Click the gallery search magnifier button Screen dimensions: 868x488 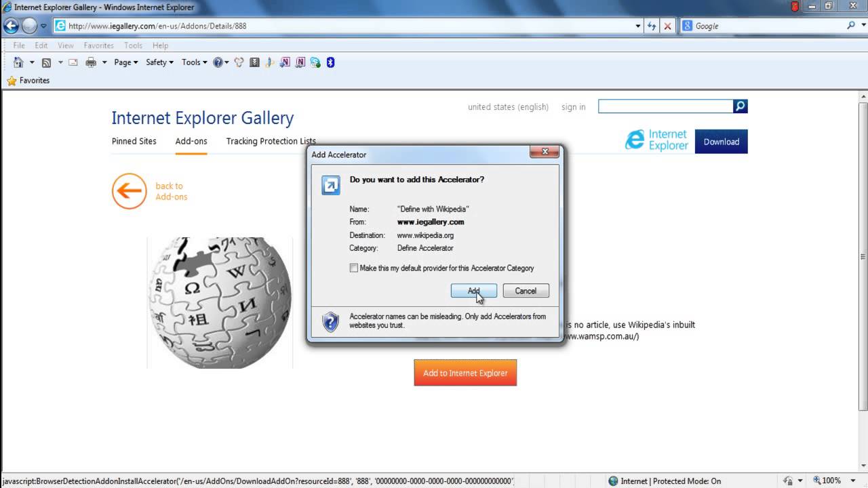(x=741, y=106)
